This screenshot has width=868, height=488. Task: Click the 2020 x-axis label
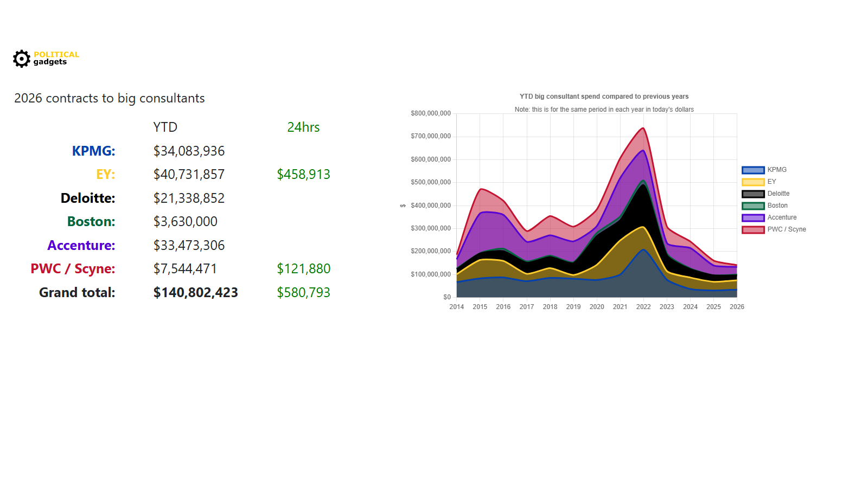[x=597, y=307]
